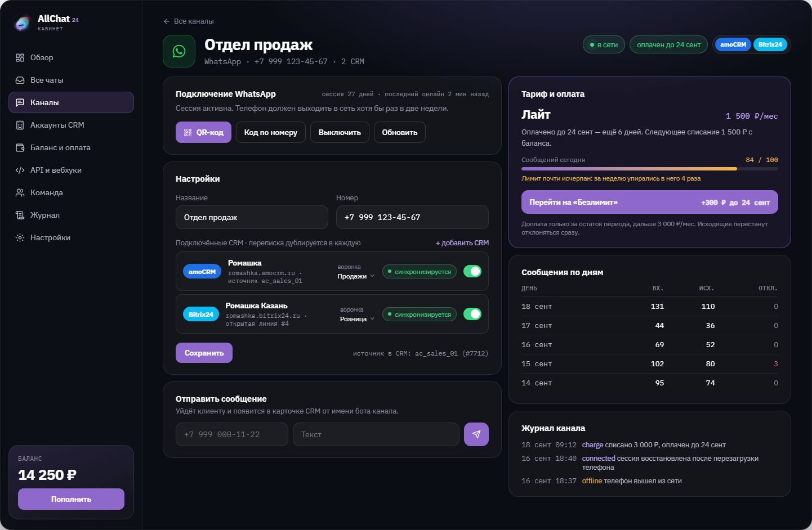The width and height of the screenshot is (812, 530).
Task: Select Каналы sidebar item
Action: click(71, 102)
